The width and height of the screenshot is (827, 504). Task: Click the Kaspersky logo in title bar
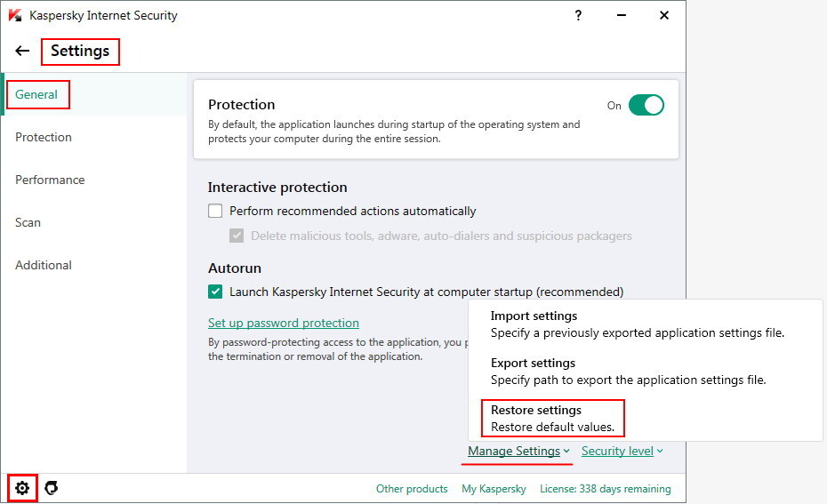[x=15, y=15]
